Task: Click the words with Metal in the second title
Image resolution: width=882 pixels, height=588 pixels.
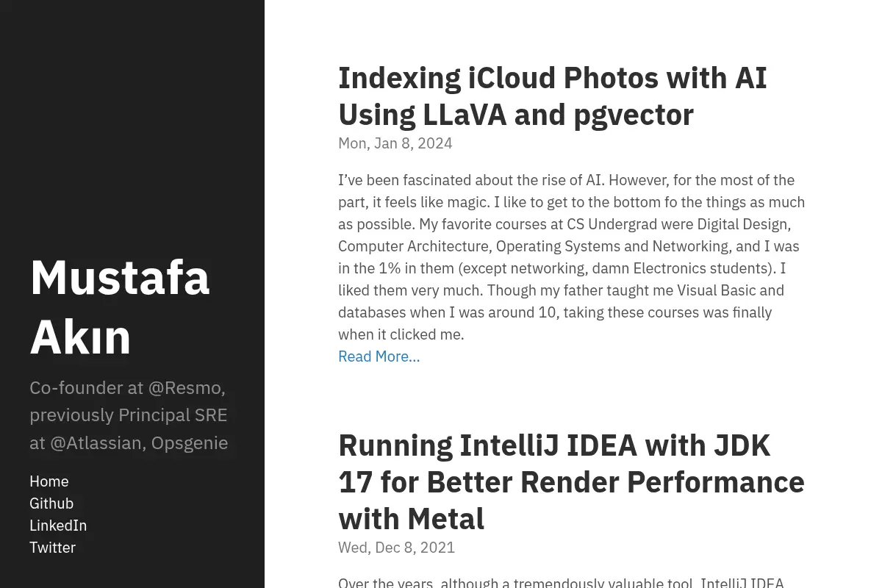Action: pos(411,519)
